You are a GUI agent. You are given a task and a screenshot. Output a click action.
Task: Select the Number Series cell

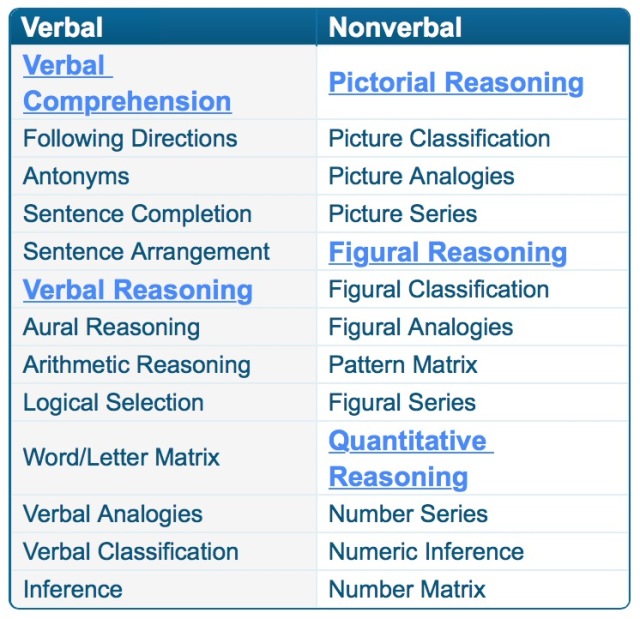coord(473,514)
